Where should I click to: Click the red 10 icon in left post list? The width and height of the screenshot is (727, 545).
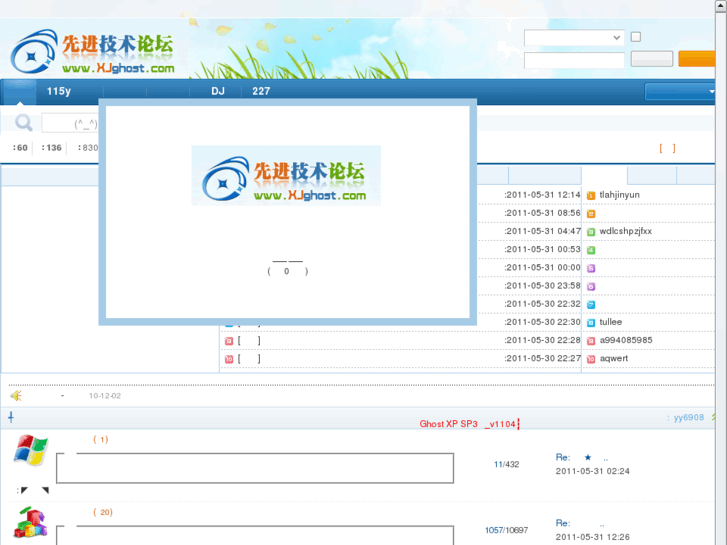[x=229, y=359]
